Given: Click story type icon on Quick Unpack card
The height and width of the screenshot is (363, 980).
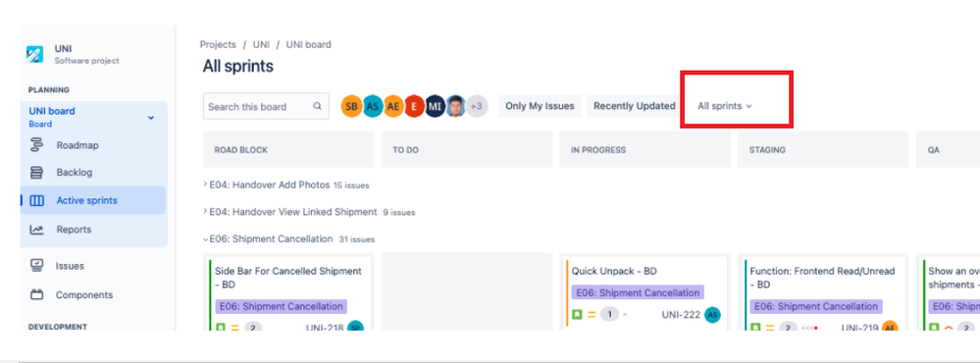Looking at the screenshot, I should pyautogui.click(x=576, y=314).
